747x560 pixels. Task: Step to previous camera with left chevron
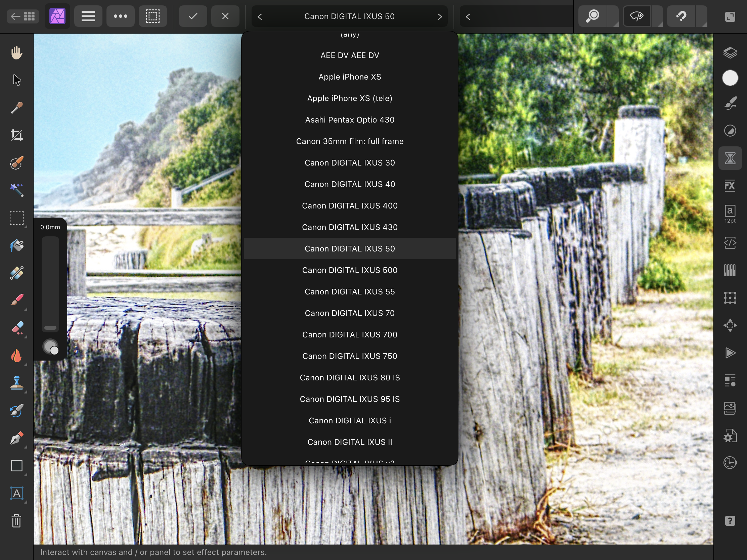[x=260, y=16]
